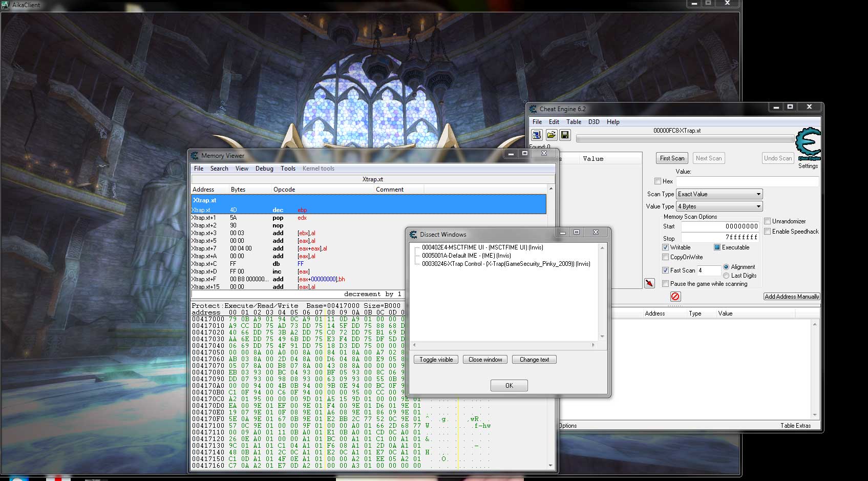
Task: Enable Pause the game while scanning
Action: [665, 283]
